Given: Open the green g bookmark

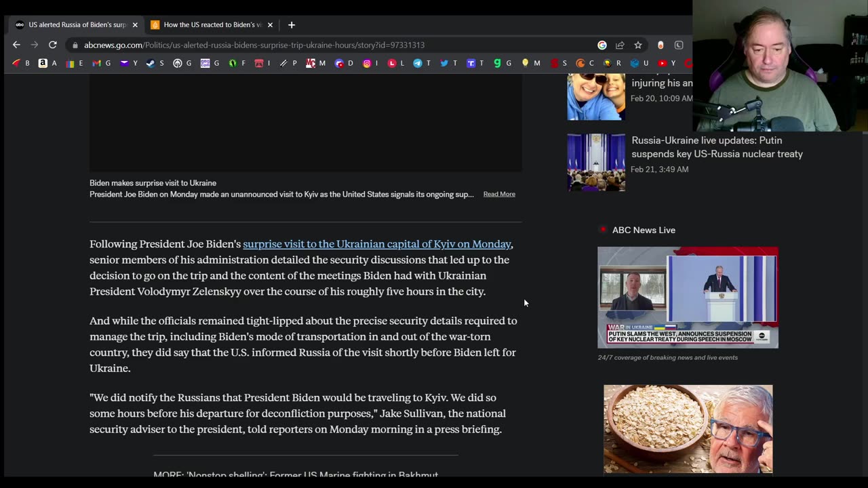Looking at the screenshot, I should (502, 63).
